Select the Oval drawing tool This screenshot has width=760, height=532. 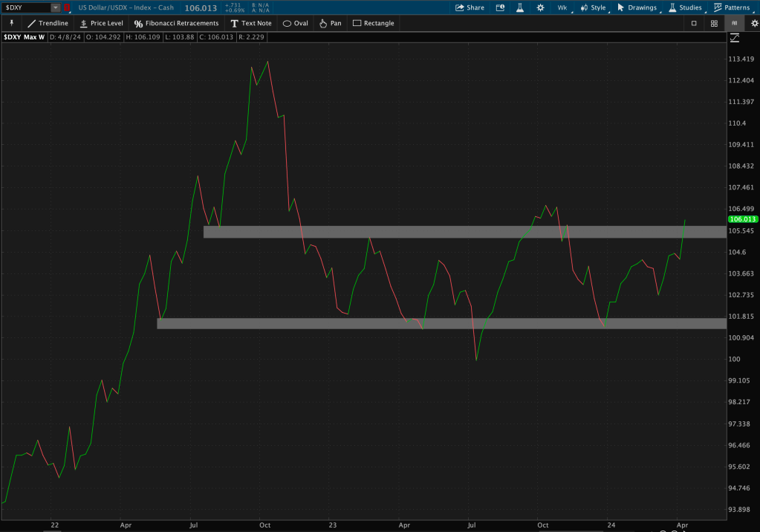[x=295, y=23]
